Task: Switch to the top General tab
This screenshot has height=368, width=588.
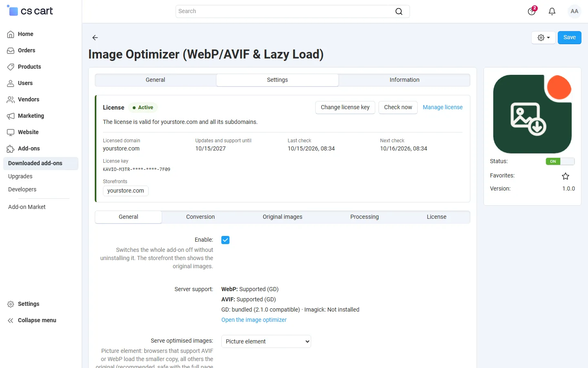Action: click(156, 80)
